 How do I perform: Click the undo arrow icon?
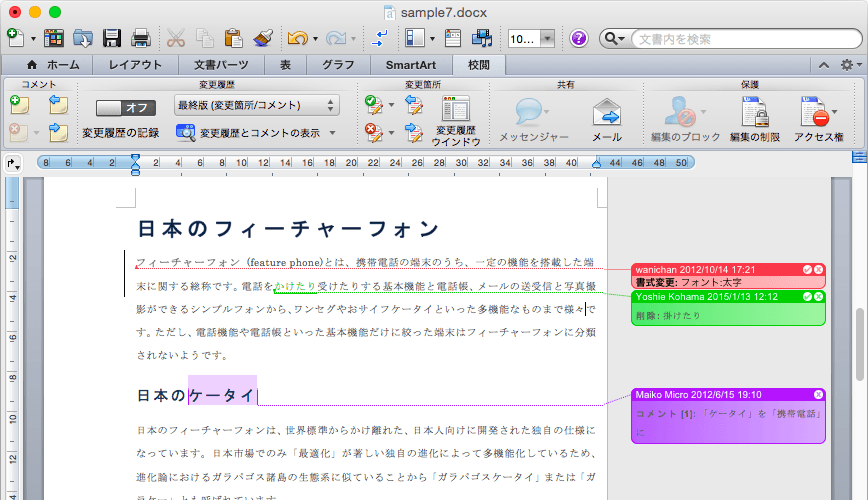296,38
